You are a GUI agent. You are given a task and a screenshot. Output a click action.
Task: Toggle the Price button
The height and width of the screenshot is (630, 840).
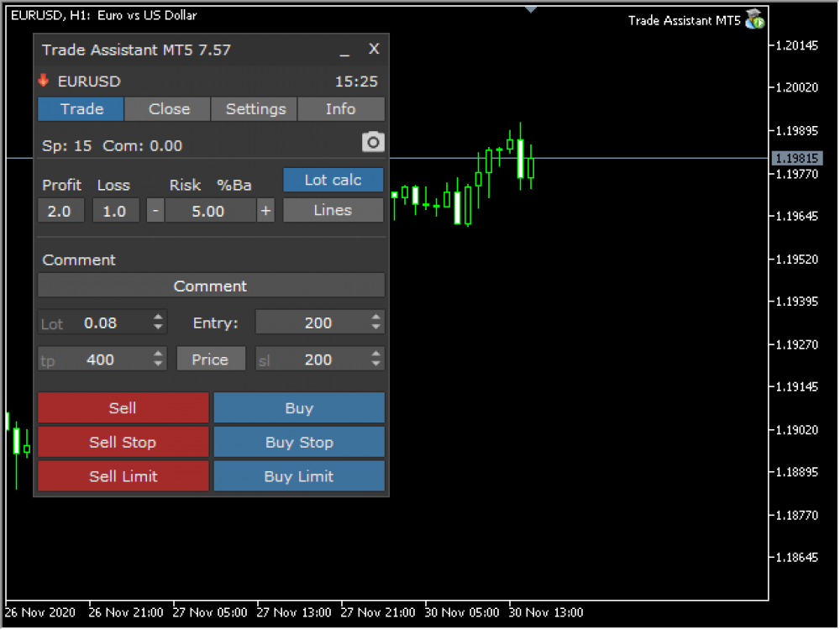click(211, 360)
